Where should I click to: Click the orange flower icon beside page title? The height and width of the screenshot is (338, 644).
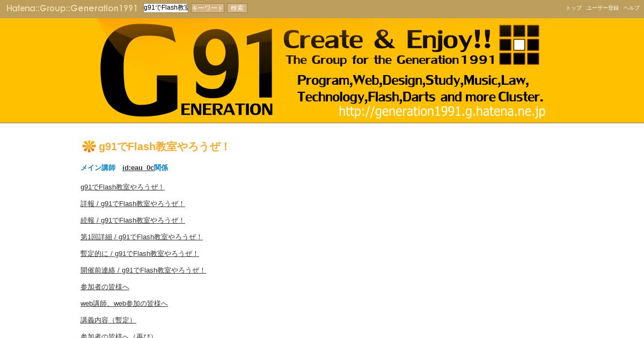(89, 146)
